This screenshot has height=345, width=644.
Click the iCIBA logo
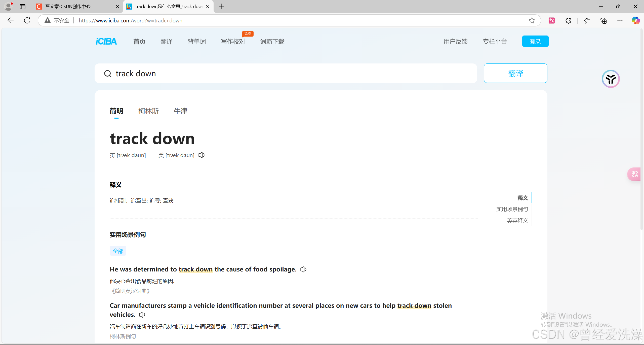(x=106, y=41)
